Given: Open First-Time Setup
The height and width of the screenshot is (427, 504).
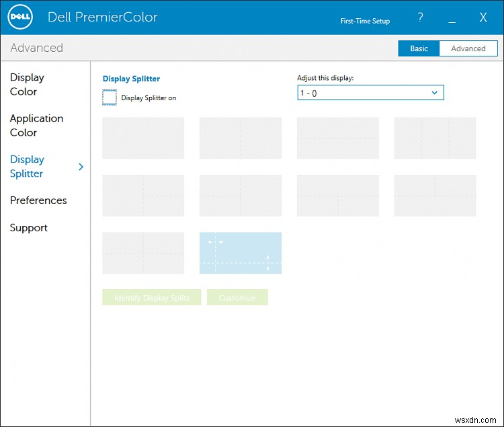Looking at the screenshot, I should coord(365,21).
